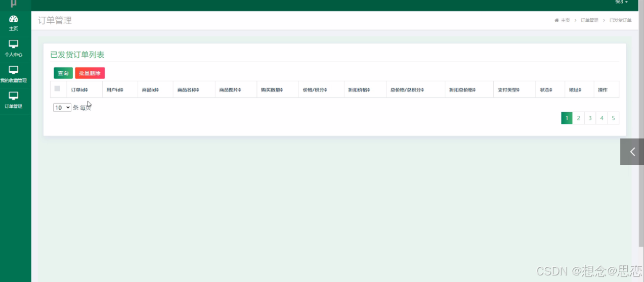
Task: Sort by 地址 column
Action: click(575, 89)
